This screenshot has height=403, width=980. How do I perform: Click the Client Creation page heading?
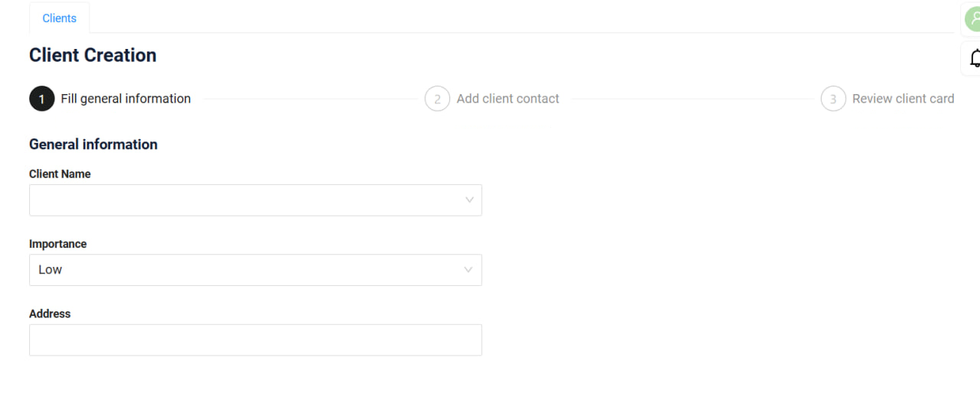coord(93,55)
